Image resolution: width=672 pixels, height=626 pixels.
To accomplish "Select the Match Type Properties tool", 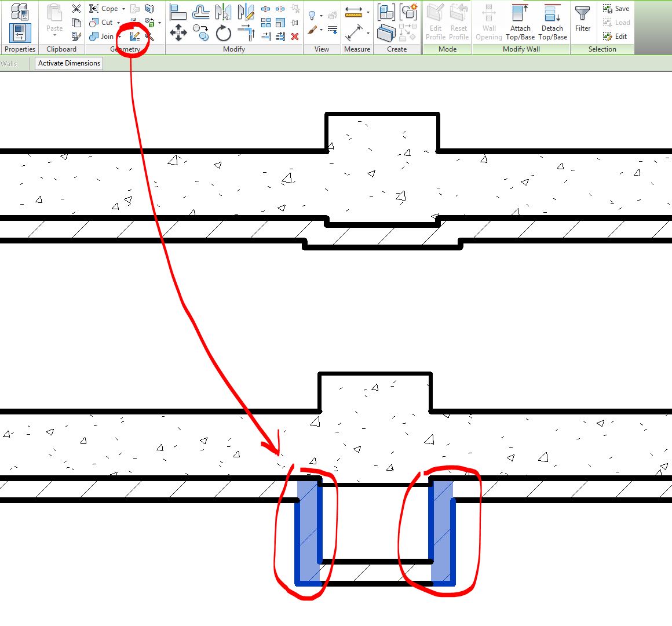I will [76, 37].
